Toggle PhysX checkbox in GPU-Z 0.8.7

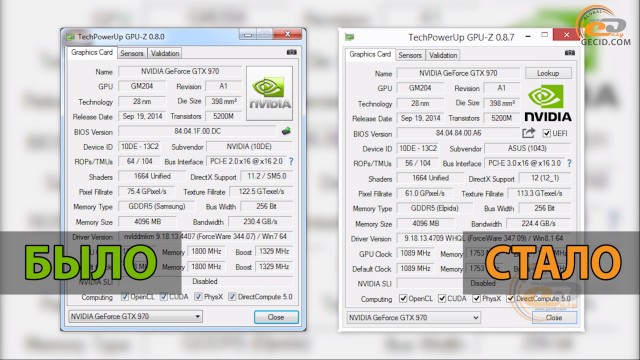476,299
